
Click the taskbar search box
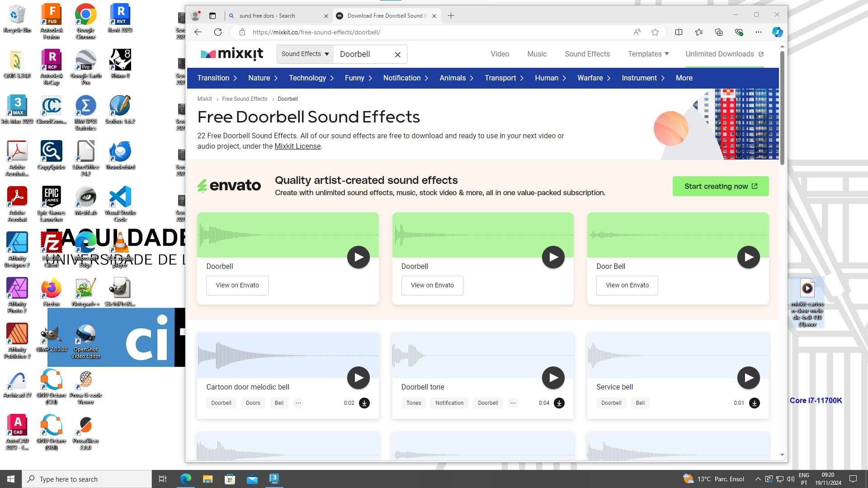pyautogui.click(x=87, y=479)
